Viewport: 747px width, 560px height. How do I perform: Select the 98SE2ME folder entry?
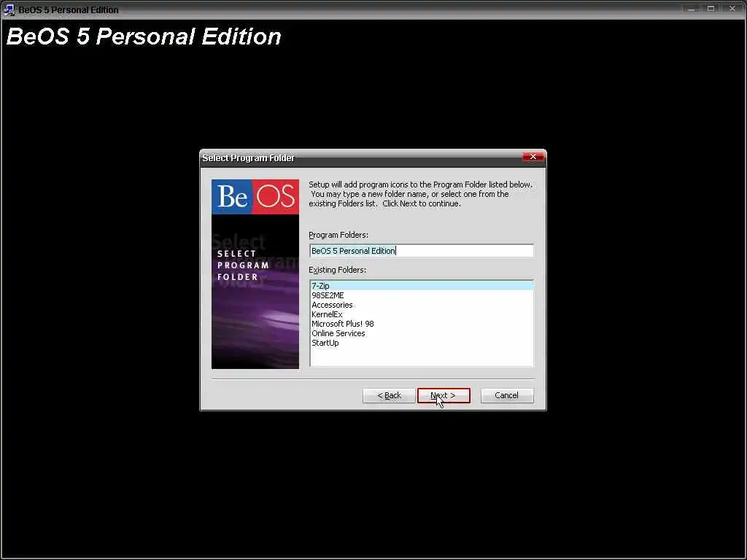pyautogui.click(x=421, y=295)
